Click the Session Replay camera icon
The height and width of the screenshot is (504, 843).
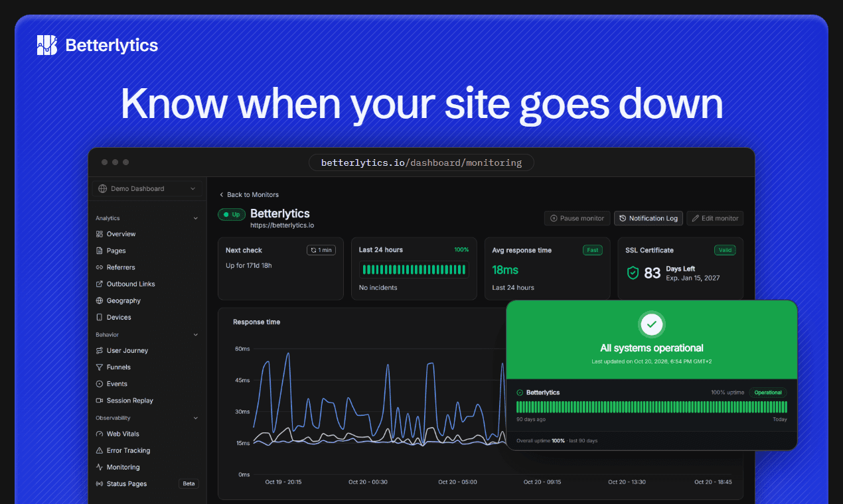(100, 401)
